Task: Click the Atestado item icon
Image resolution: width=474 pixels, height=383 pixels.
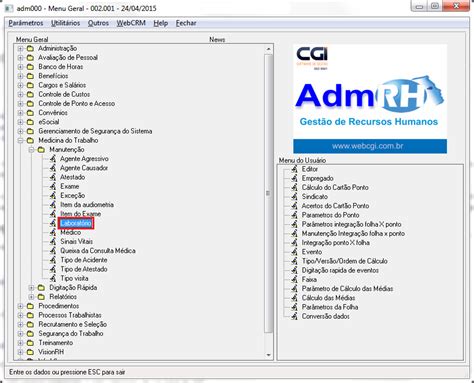Action: [53, 177]
